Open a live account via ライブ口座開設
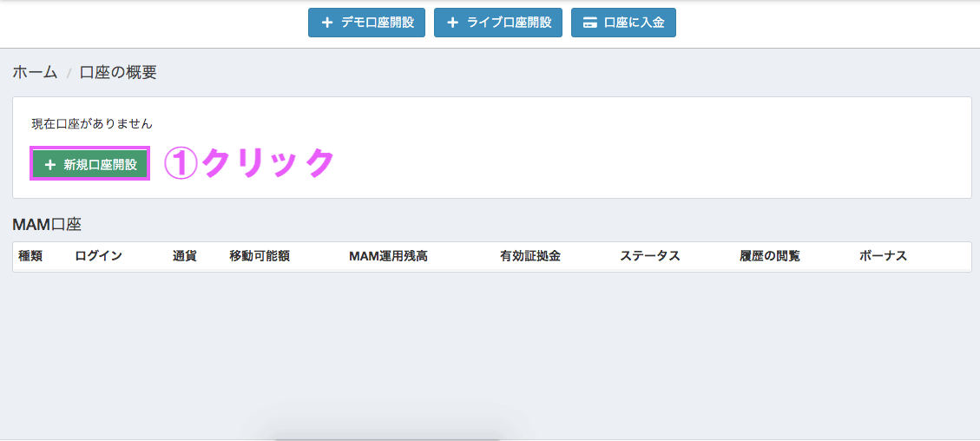Image resolution: width=980 pixels, height=441 pixels. (498, 23)
